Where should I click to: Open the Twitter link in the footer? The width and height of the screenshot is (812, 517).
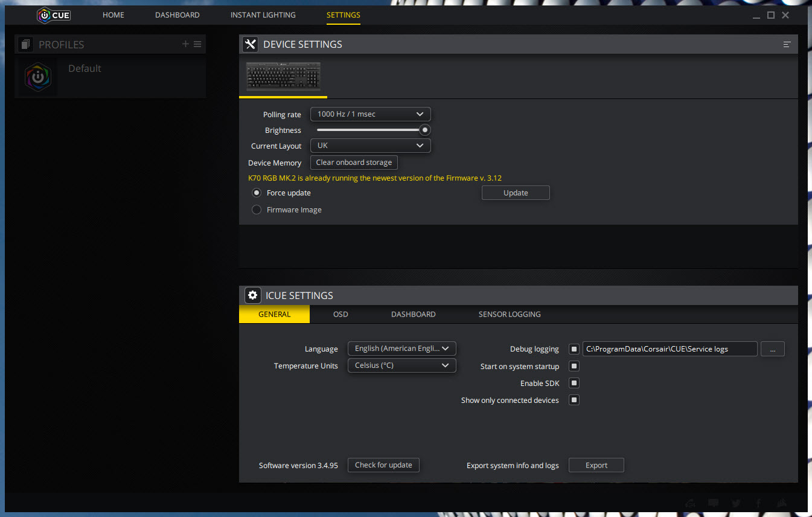(736, 503)
